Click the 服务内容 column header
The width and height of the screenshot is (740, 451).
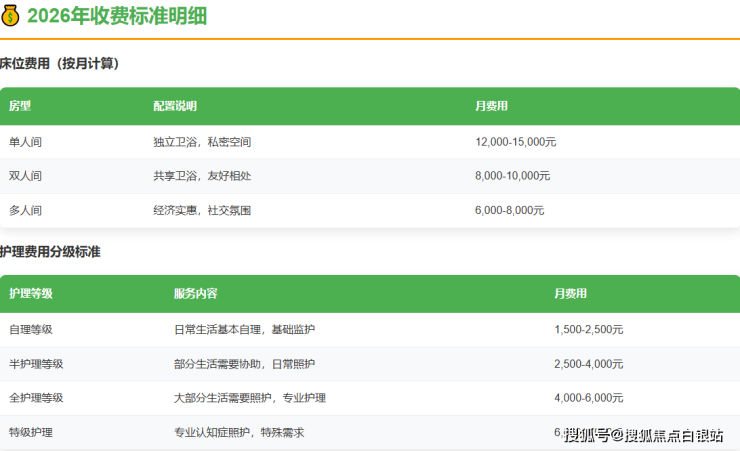(x=195, y=294)
